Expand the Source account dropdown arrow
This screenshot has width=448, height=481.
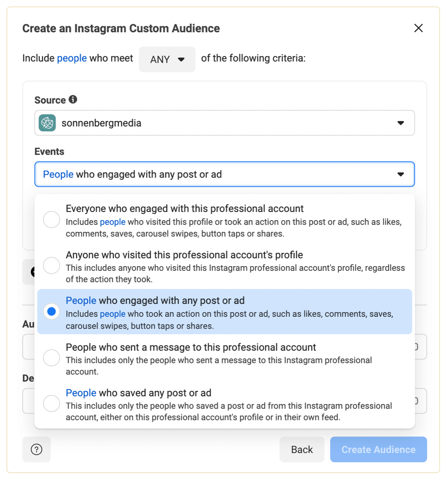pyautogui.click(x=401, y=123)
